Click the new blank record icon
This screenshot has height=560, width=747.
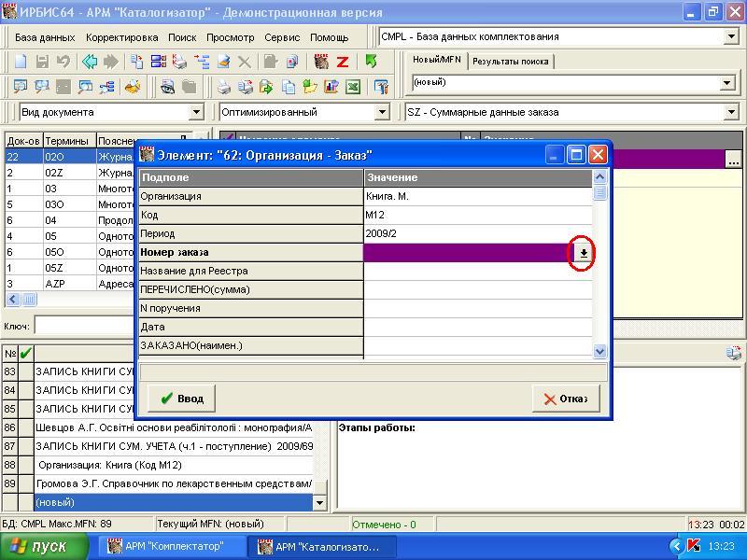tap(20, 62)
